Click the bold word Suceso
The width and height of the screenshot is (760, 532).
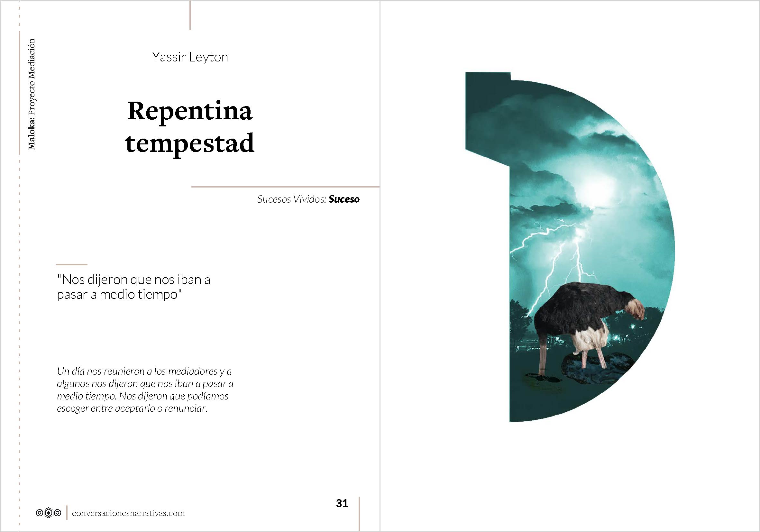(344, 199)
